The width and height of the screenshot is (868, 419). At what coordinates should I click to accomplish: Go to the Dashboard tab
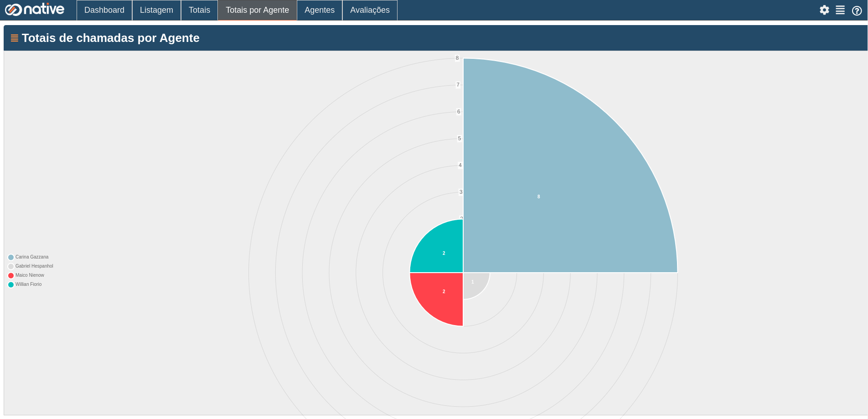click(x=104, y=10)
